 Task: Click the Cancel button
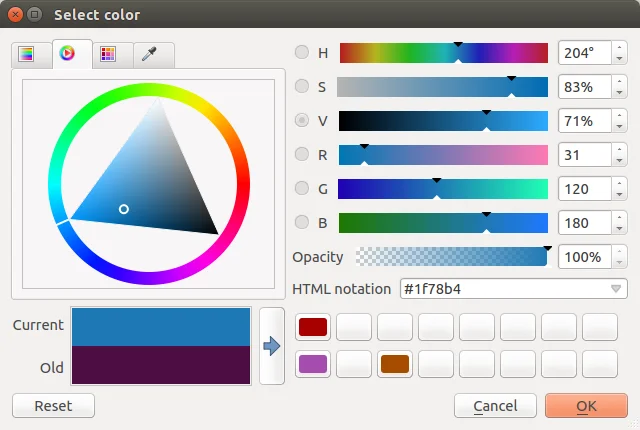[495, 406]
